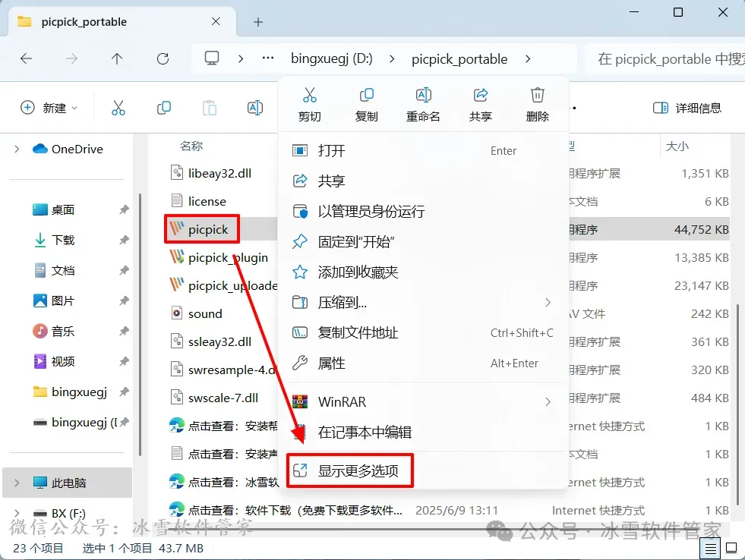
Task: Choose 以管理员身份运行 from the context menu
Action: pos(423,211)
